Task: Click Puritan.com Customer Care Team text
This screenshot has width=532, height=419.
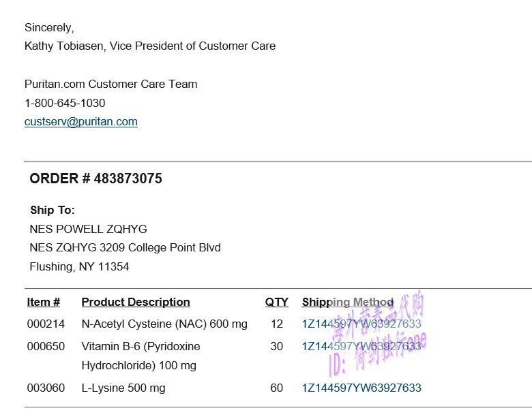Action: (110, 84)
